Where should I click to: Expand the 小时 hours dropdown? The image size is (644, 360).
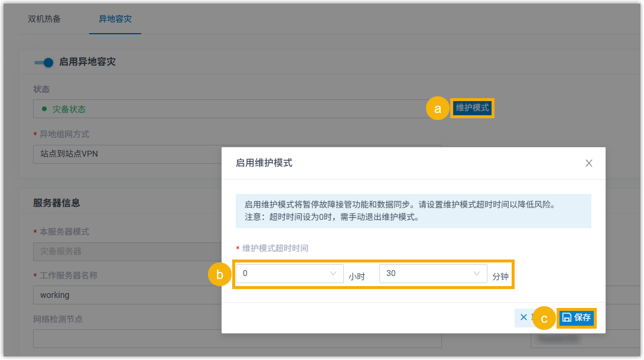pyautogui.click(x=290, y=274)
